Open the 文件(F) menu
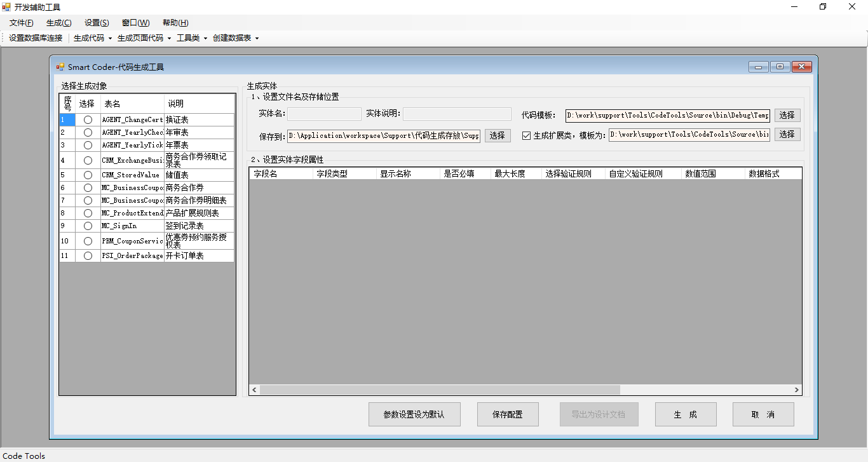 pos(22,23)
